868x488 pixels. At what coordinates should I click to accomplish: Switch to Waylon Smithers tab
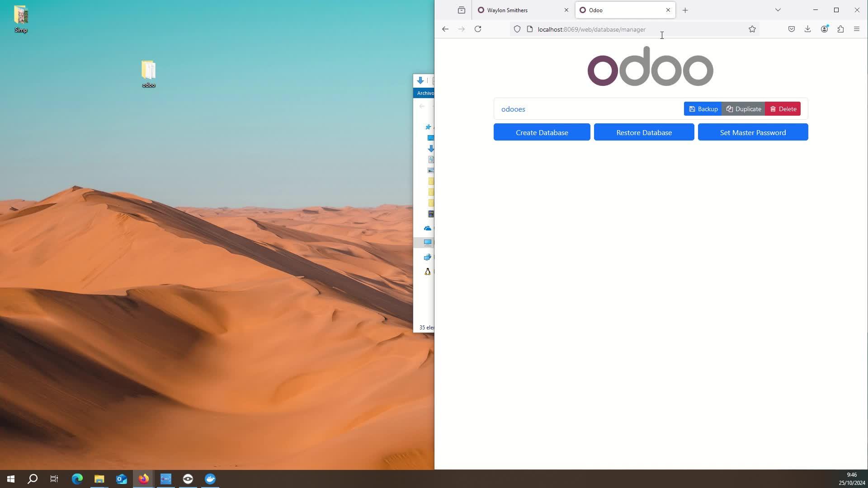click(x=520, y=10)
